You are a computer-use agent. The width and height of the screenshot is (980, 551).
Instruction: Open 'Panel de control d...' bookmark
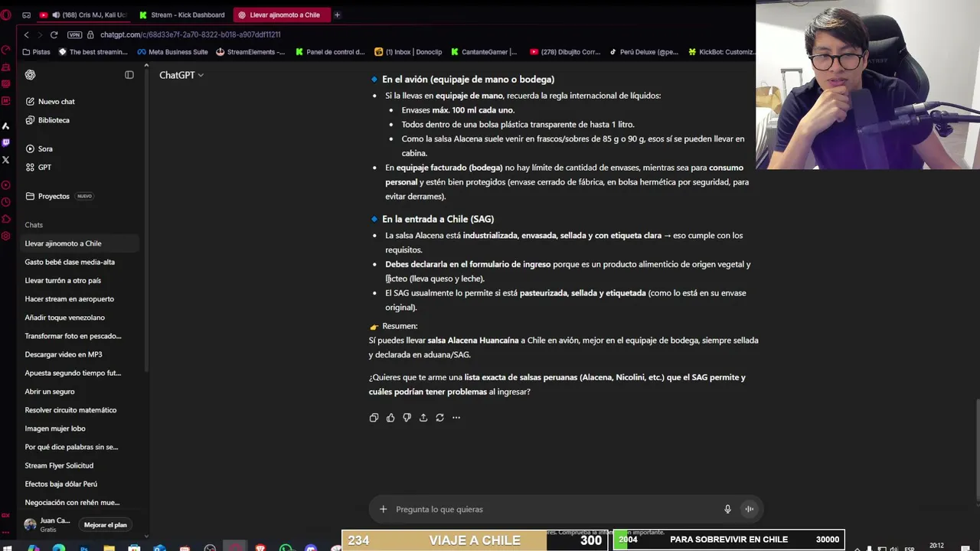[x=330, y=52]
